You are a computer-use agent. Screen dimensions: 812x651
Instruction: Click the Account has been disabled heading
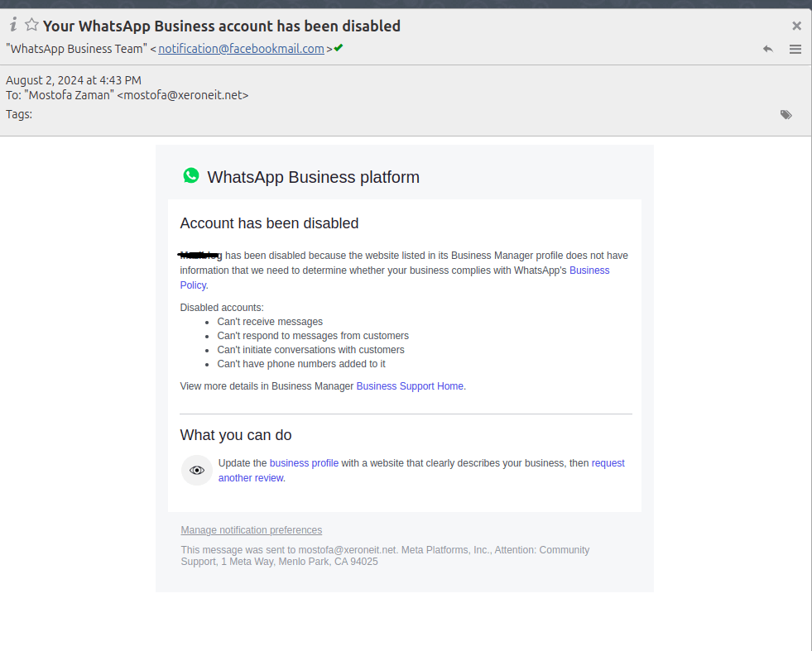pos(269,223)
